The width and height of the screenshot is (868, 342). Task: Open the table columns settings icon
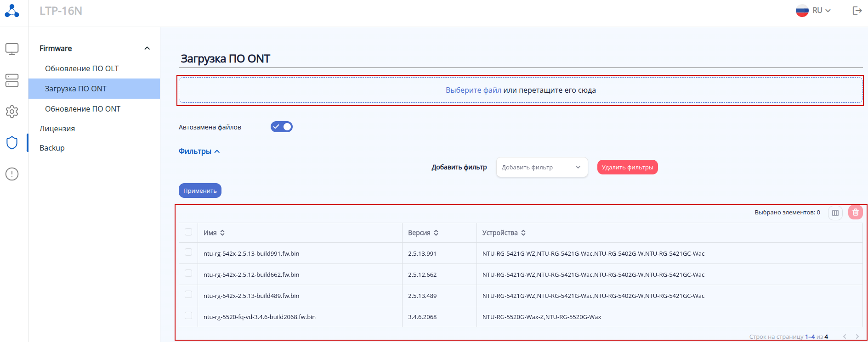point(835,213)
